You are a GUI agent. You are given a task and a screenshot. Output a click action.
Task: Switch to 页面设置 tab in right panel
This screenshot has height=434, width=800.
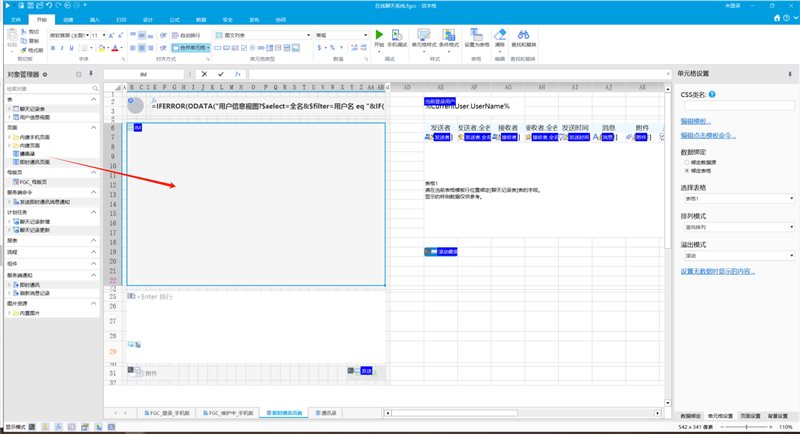click(x=750, y=416)
